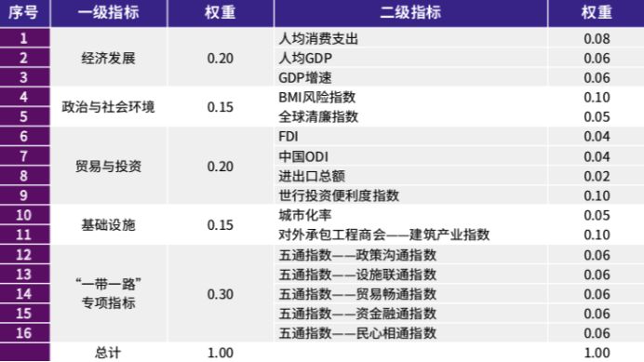Image resolution: width=644 pixels, height=362 pixels.
Task: Click 0.10 weight of 世行投资便利度指数
Action: click(597, 195)
